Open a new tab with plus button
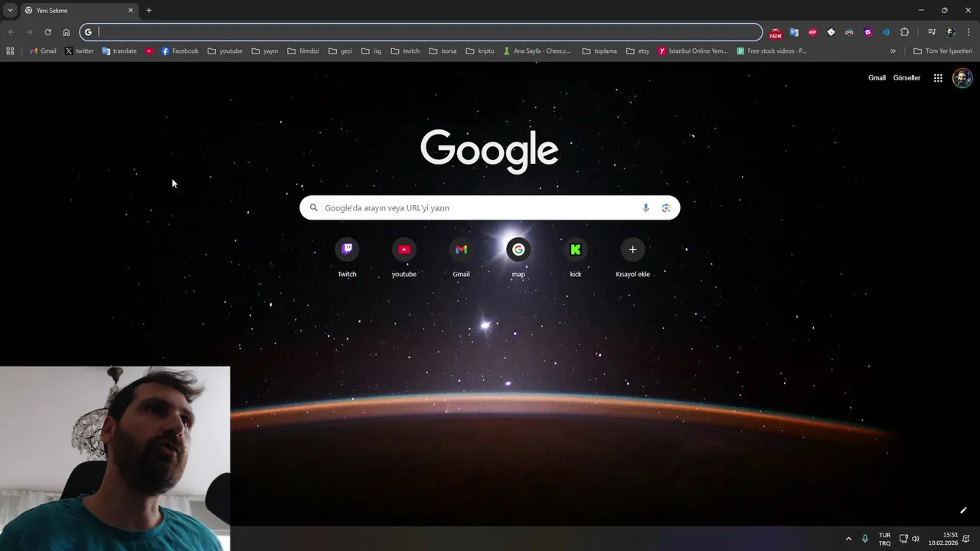Image resolution: width=980 pixels, height=551 pixels. 149,10
